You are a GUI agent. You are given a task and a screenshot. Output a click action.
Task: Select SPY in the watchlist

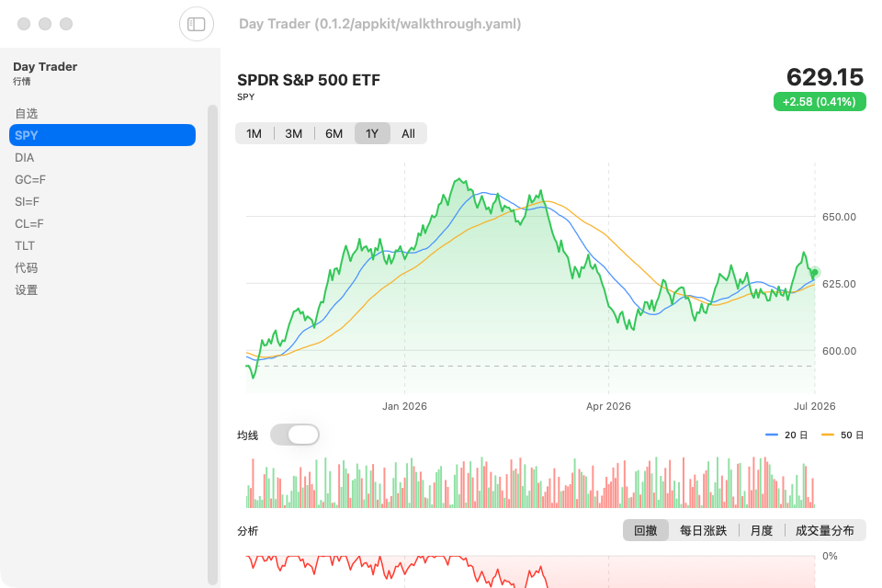[102, 135]
